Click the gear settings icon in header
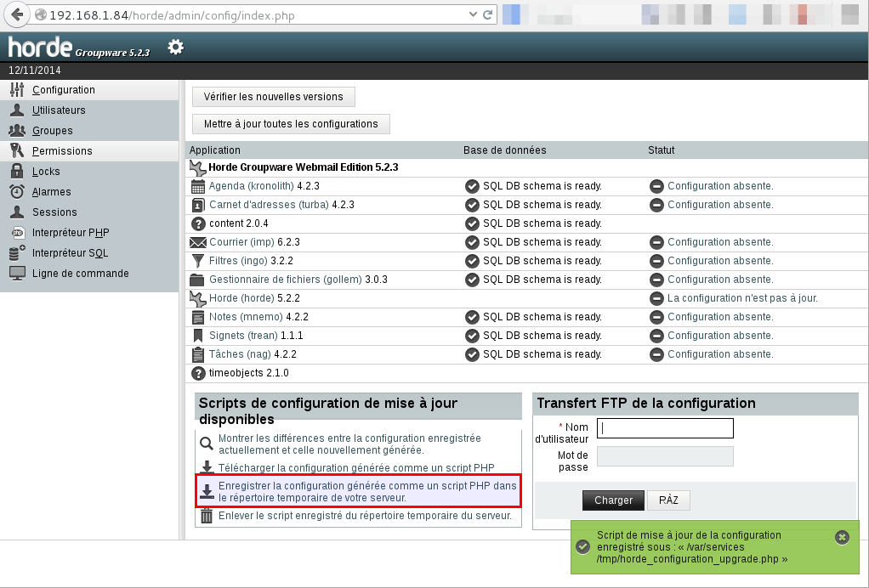This screenshot has width=869, height=588. point(175,47)
